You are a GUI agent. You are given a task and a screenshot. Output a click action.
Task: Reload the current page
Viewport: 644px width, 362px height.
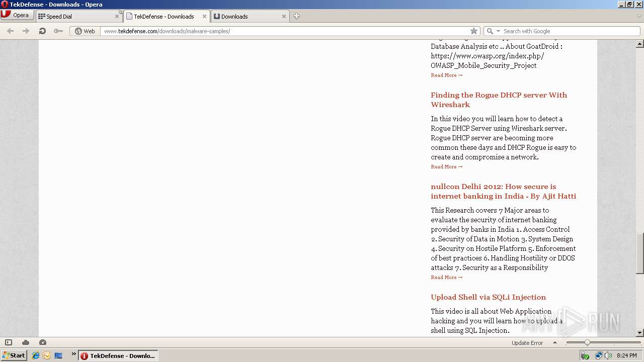pos(42,31)
